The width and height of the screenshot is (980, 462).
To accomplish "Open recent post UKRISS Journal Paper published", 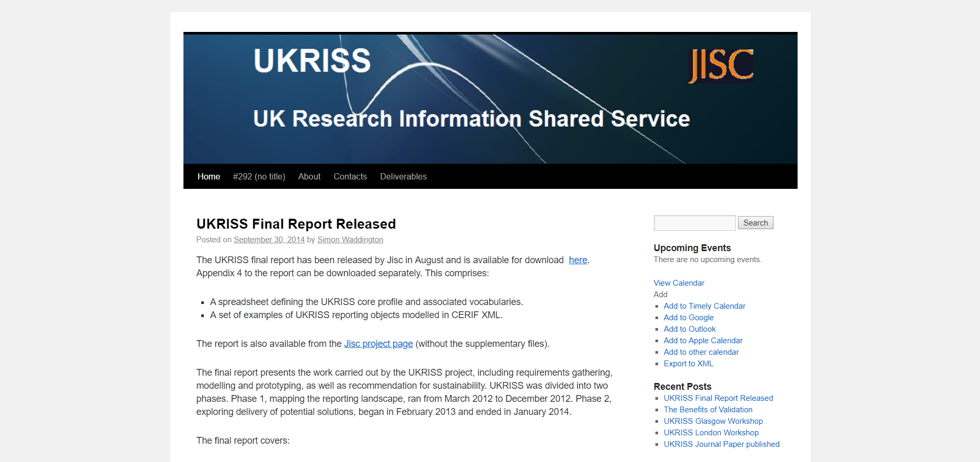I will click(x=722, y=444).
